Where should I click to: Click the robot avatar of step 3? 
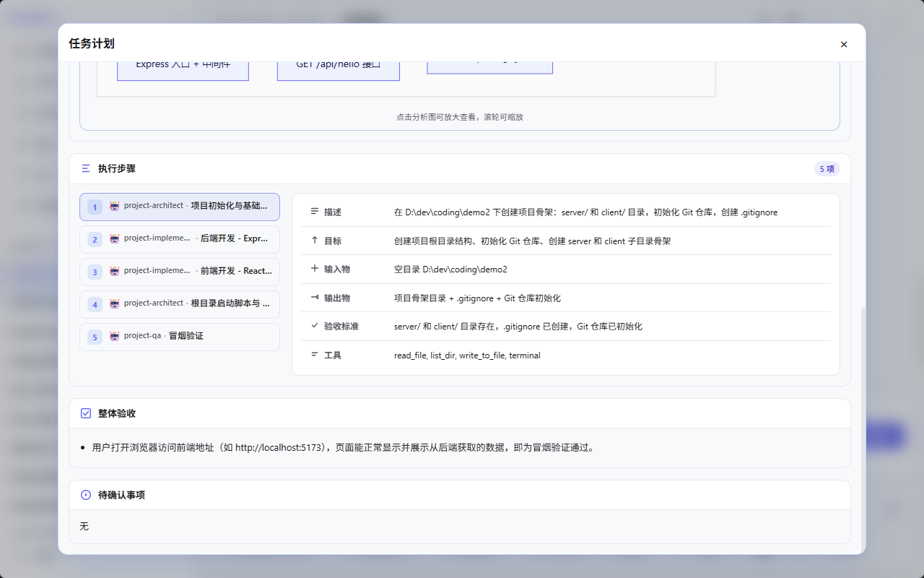115,271
